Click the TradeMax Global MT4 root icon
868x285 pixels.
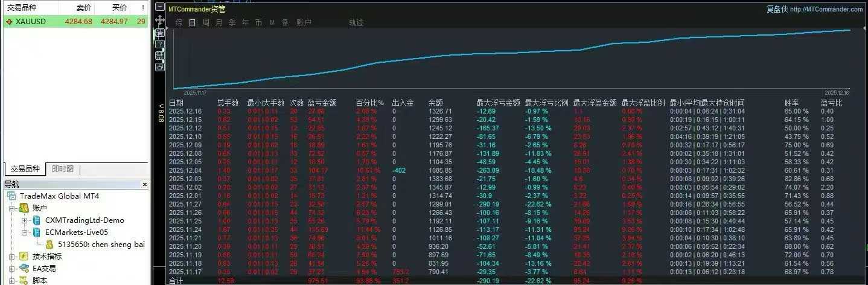[x=11, y=196]
